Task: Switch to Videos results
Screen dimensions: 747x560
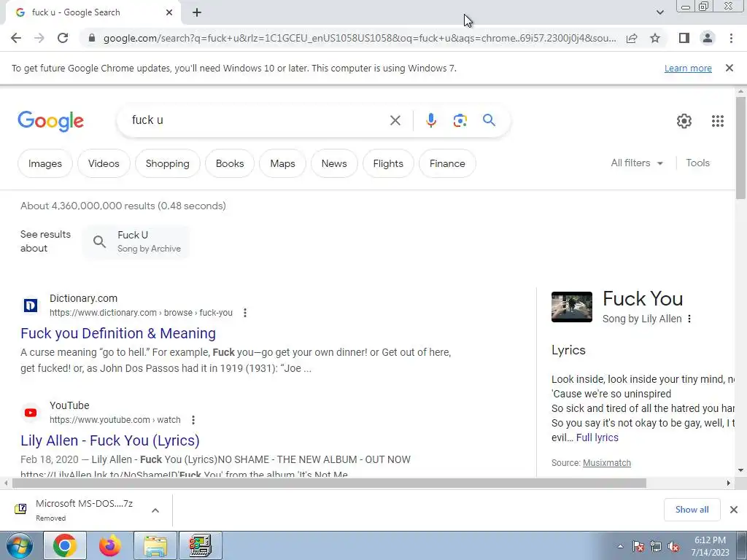Action: (x=104, y=163)
